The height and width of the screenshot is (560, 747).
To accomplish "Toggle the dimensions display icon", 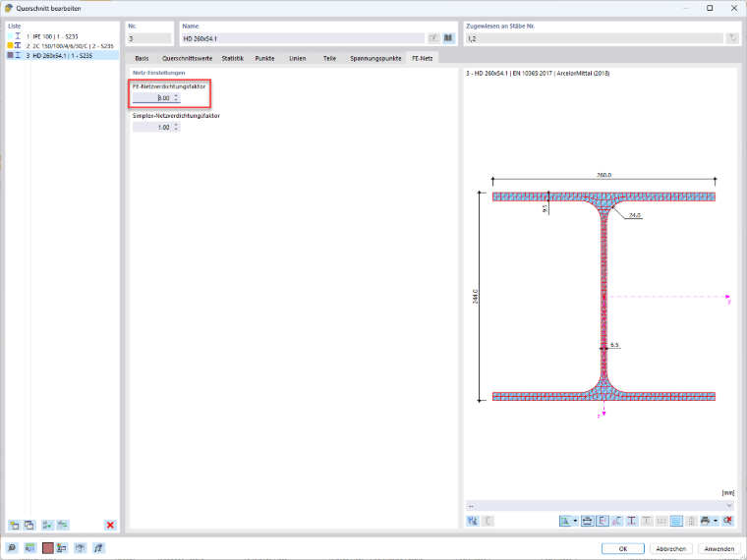I will click(588, 521).
